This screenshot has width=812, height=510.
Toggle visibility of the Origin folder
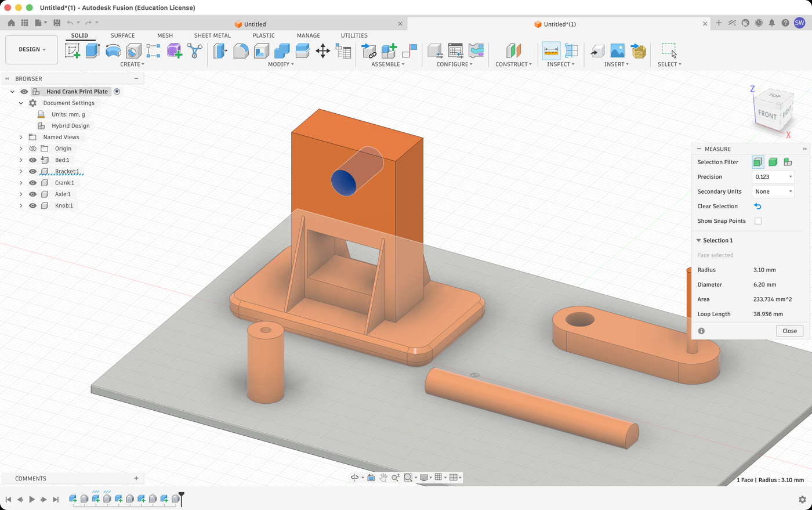click(x=33, y=149)
